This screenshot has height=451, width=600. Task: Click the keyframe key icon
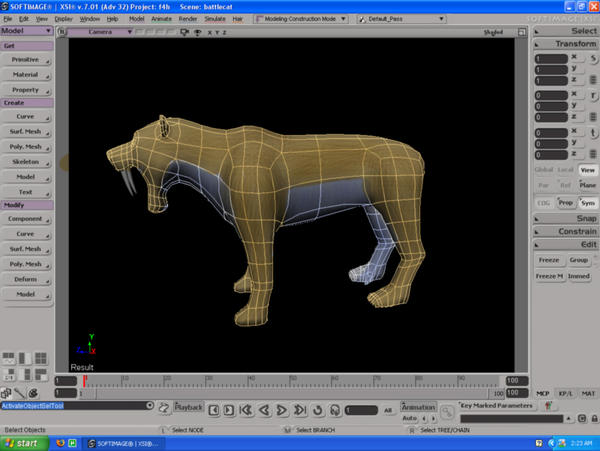pyautogui.click(x=447, y=412)
